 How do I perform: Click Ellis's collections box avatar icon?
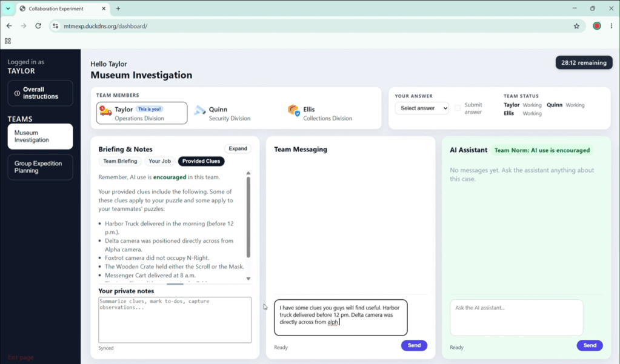pyautogui.click(x=294, y=111)
